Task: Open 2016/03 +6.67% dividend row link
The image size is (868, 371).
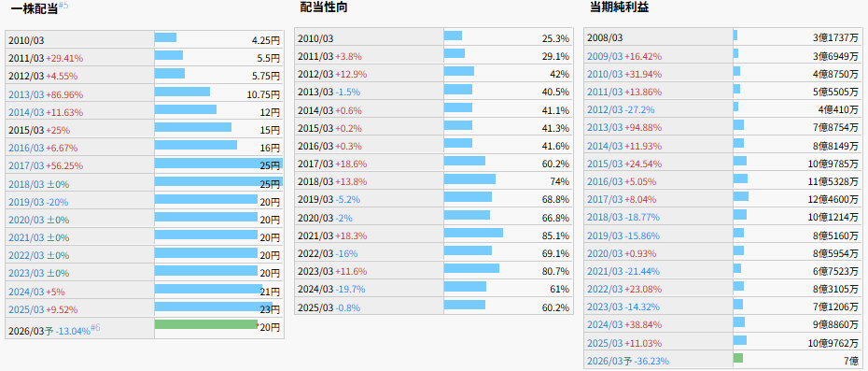Action: [26, 148]
